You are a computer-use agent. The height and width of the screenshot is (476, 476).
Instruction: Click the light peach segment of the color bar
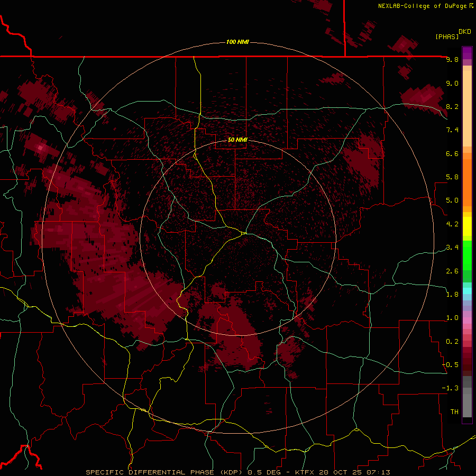point(467,108)
